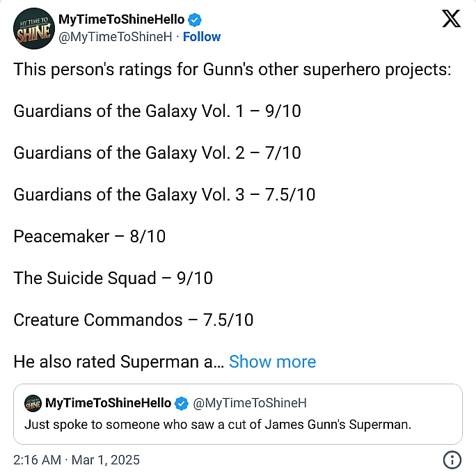Click the Guardians of the Galaxy Vol. 1 rating line
476x472 pixels.
point(157,111)
